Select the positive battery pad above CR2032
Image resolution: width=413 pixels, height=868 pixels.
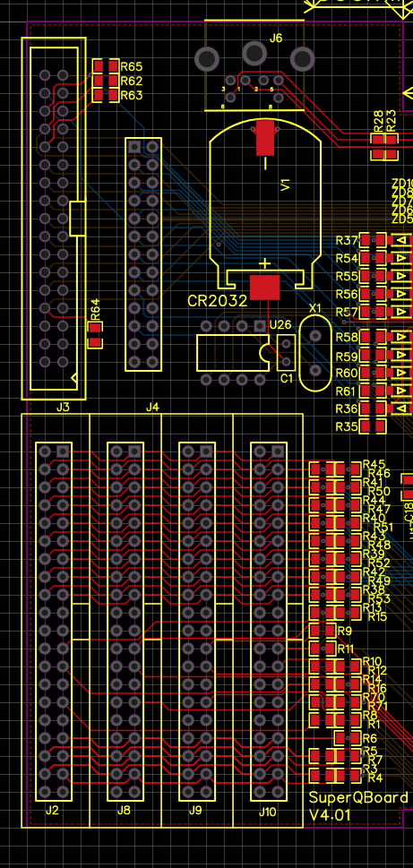264,288
